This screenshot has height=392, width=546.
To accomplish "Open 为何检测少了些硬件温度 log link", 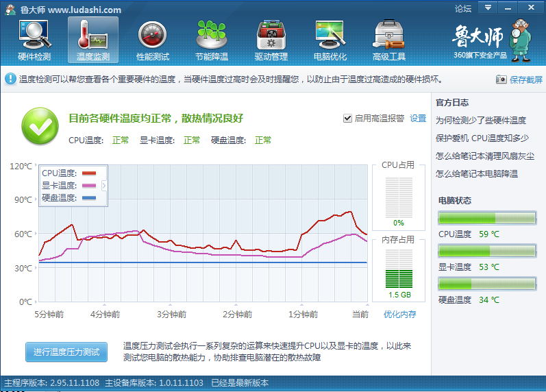I will click(x=480, y=121).
